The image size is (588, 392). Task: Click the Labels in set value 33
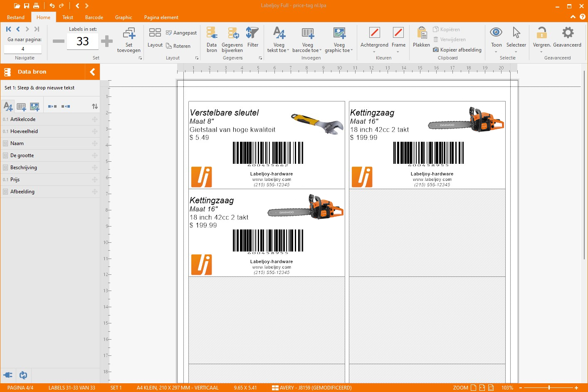point(83,41)
